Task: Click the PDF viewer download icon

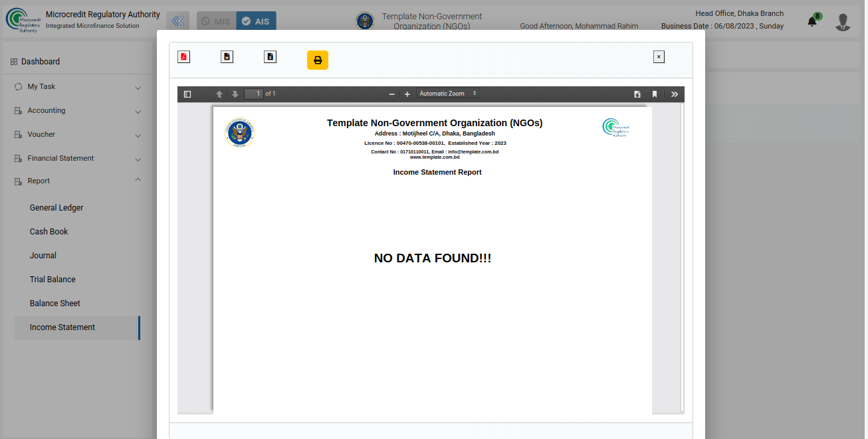Action: [637, 94]
